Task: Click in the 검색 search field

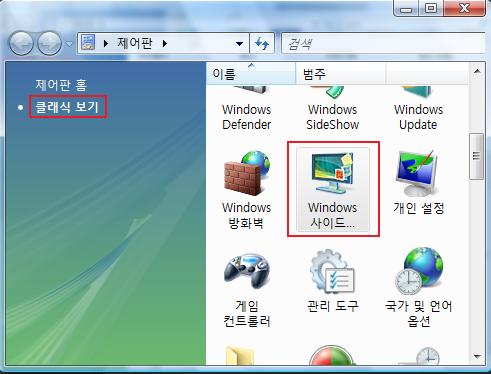Action: (383, 43)
